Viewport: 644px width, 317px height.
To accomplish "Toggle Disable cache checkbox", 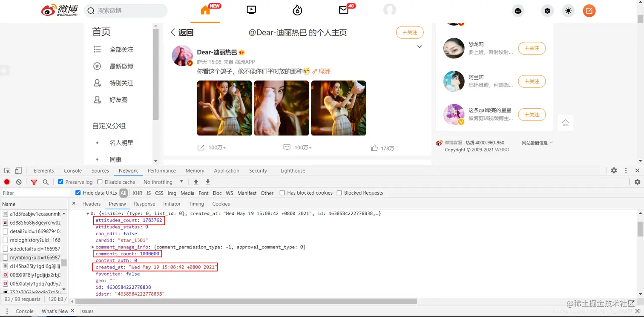I will coord(100,182).
